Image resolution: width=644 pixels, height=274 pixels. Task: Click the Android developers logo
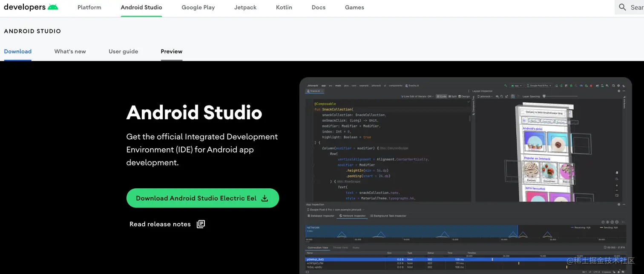(x=31, y=7)
